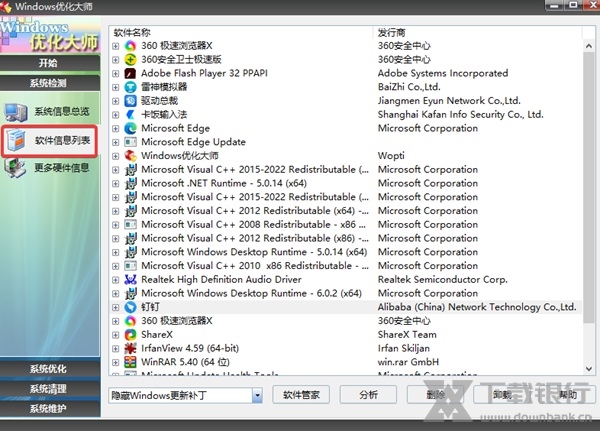Image resolution: width=600 pixels, height=431 pixels.
Task: Click the list scrollbar up arrow
Action: [x=589, y=46]
